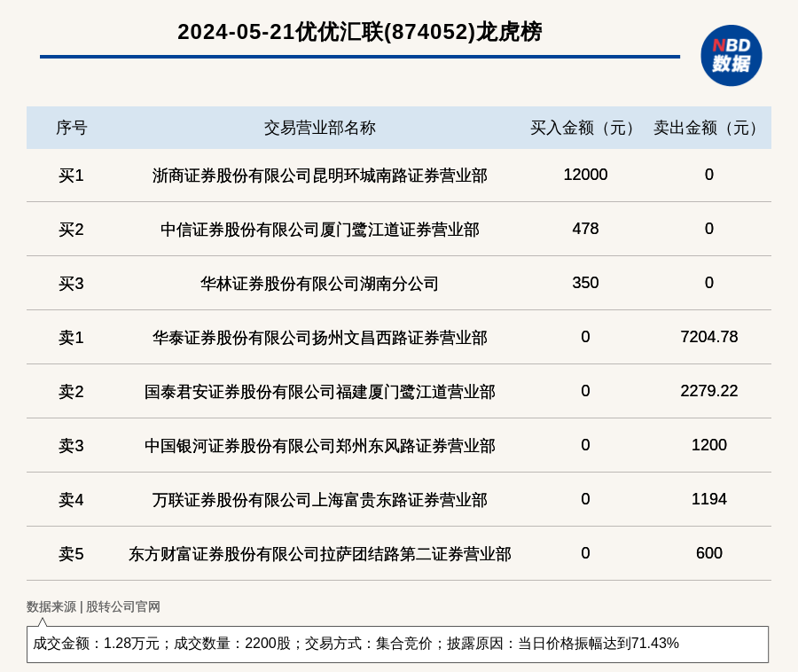
Task: Click 华泰证券股份有限公司扬州文昌西路证券营业部
Action: [x=319, y=338]
